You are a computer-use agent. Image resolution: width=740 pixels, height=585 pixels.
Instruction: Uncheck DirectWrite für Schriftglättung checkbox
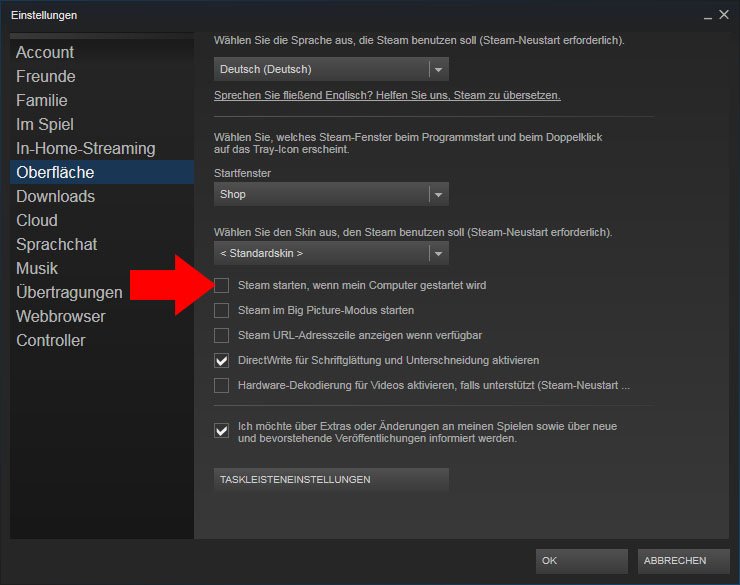221,360
